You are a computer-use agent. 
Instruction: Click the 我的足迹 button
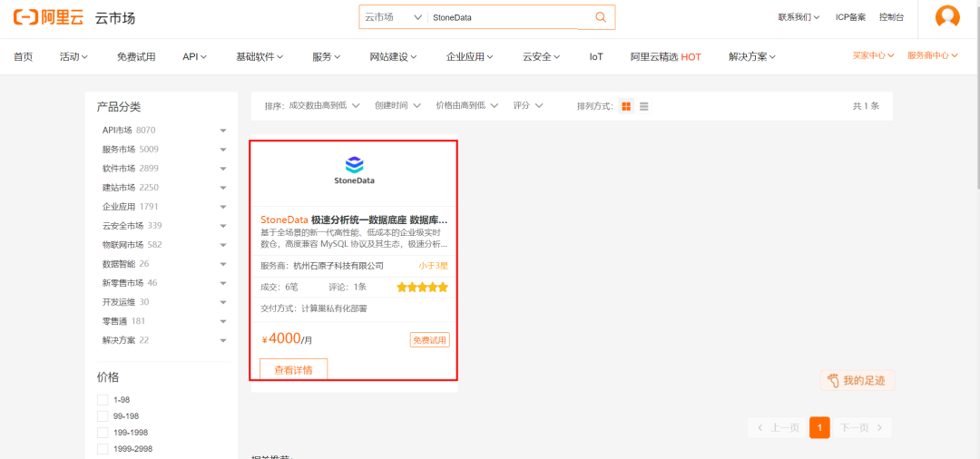(x=857, y=380)
